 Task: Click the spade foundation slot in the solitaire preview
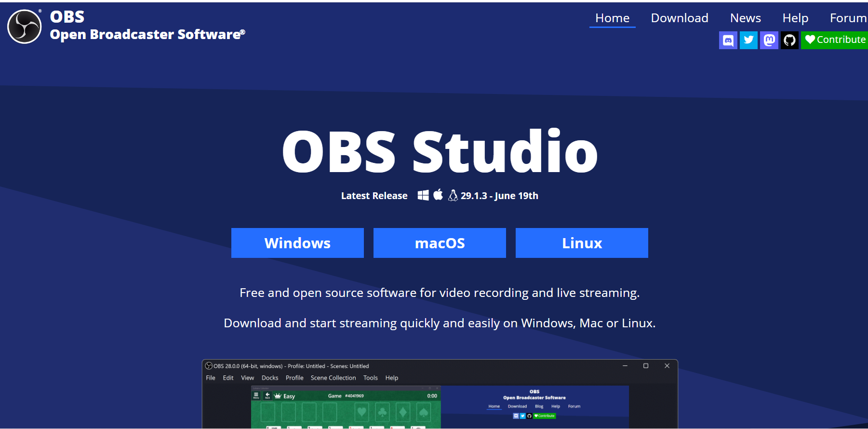[x=424, y=413]
